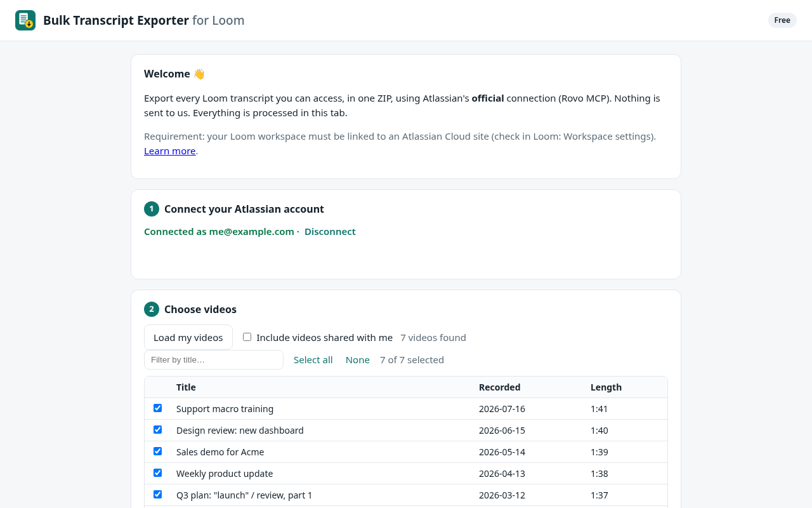812x508 pixels.
Task: Click Connected as me@example.com status
Action: (x=219, y=232)
